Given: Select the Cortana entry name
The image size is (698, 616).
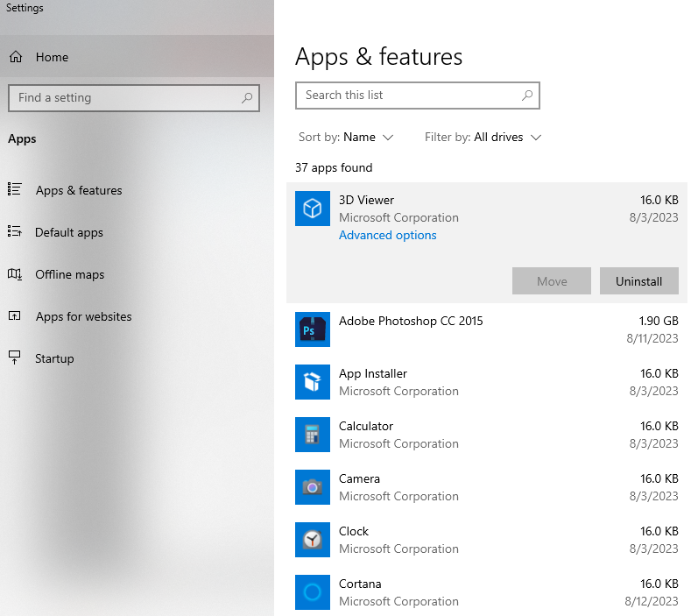Looking at the screenshot, I should tap(360, 584).
